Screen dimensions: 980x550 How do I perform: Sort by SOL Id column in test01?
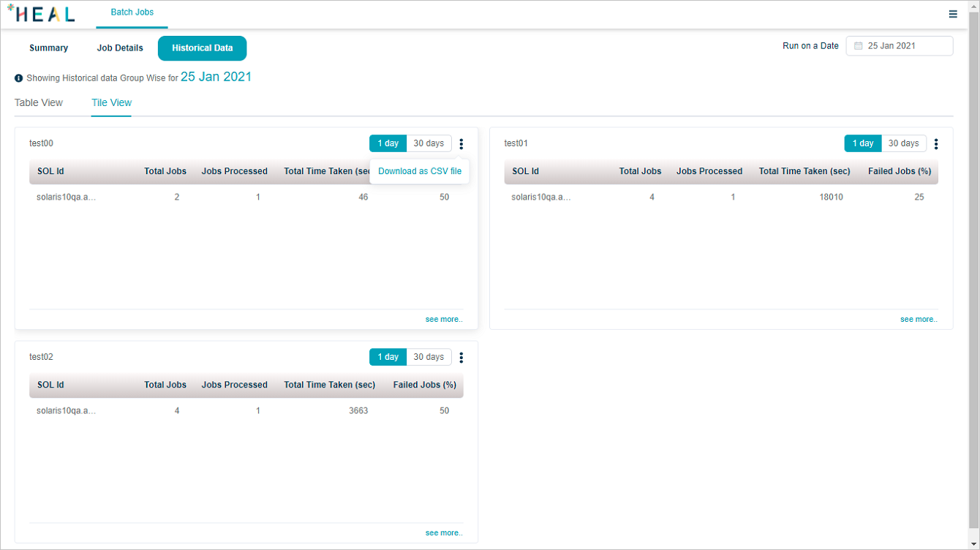pos(525,171)
